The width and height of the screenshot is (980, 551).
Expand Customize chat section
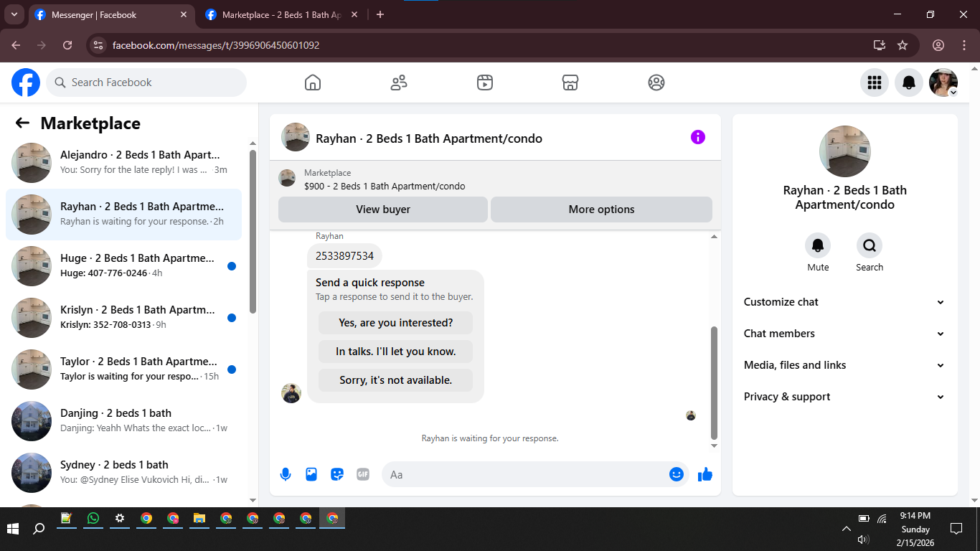[844, 302]
